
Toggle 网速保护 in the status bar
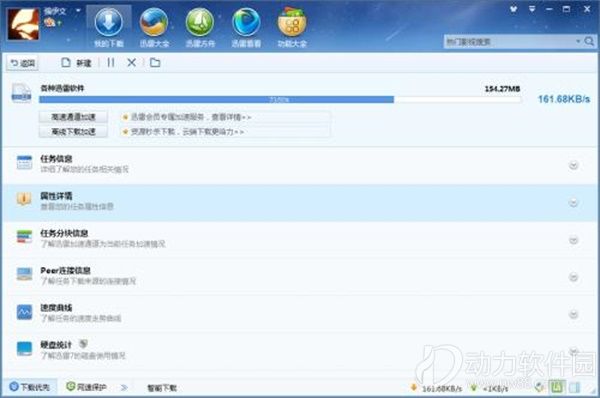coord(86,387)
